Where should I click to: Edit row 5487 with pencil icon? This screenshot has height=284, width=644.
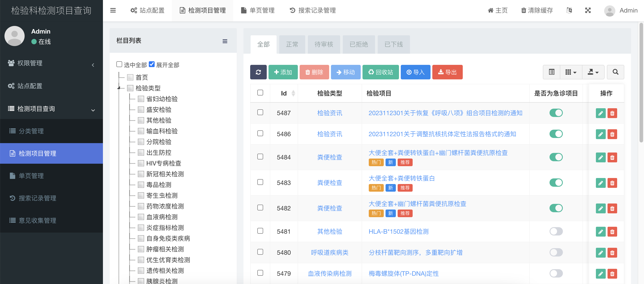601,113
